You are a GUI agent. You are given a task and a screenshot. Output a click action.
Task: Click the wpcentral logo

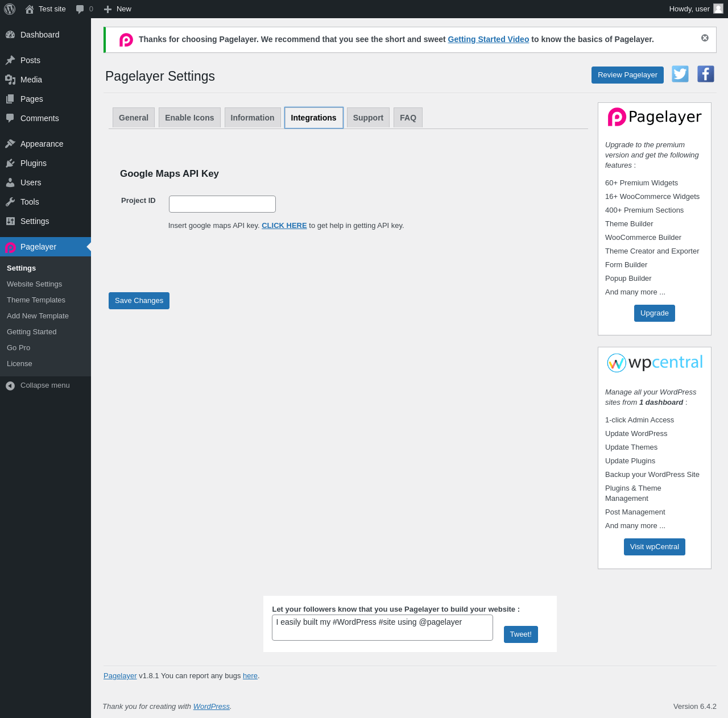click(655, 362)
